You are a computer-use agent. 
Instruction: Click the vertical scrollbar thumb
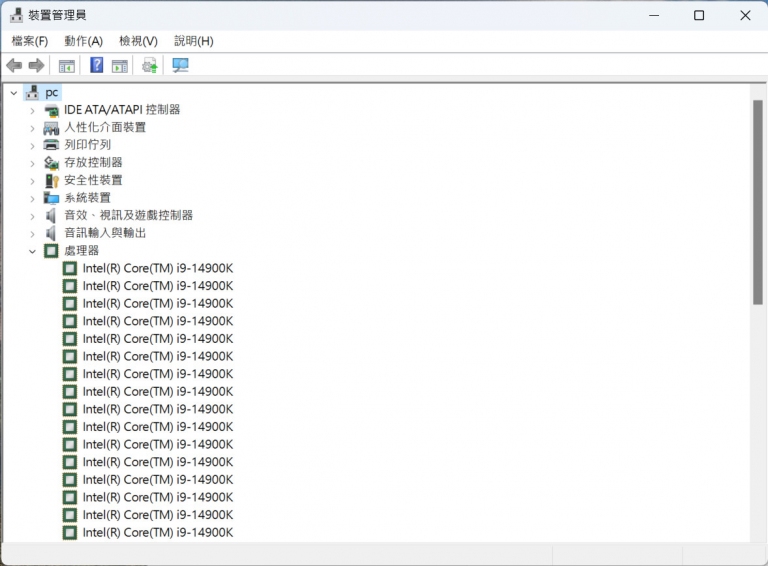point(758,203)
